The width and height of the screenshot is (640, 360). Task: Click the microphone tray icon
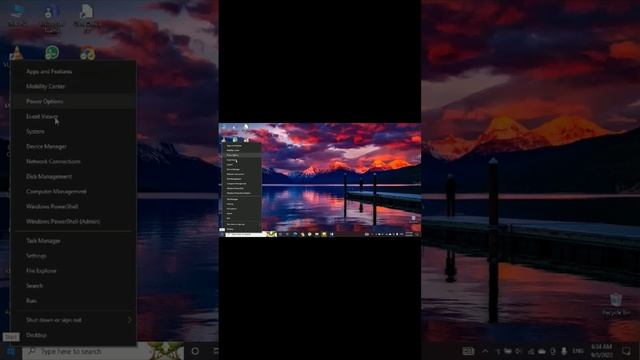[x=564, y=351]
